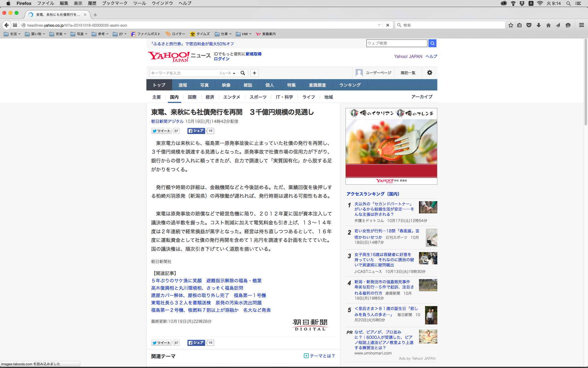Click the Firefox home icon
The width and height of the screenshot is (588, 368).
pyautogui.click(x=548, y=25)
